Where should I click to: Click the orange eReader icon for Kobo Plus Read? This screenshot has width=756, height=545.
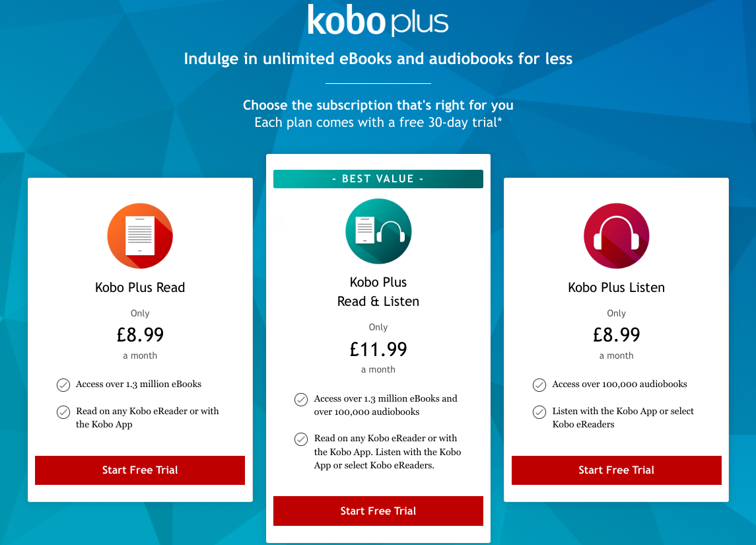pyautogui.click(x=140, y=236)
